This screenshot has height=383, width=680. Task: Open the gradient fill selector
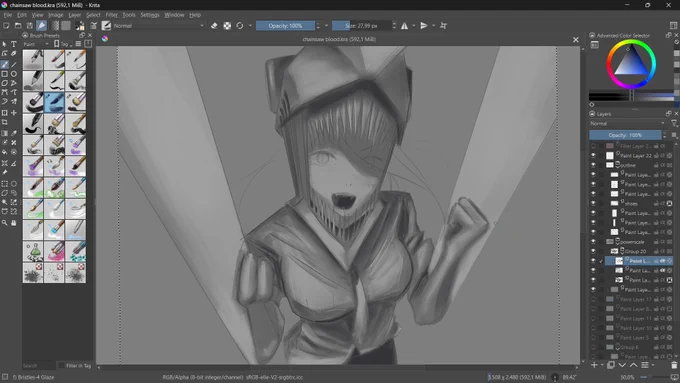pos(56,26)
